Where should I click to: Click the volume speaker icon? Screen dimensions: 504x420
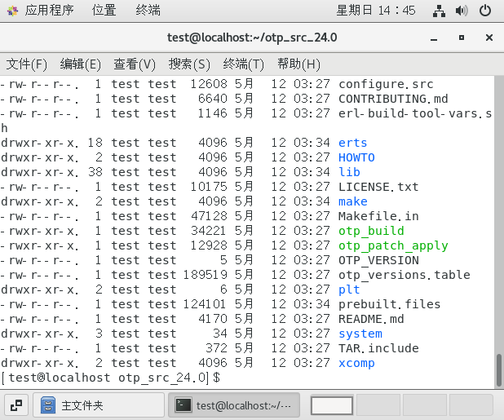tap(462, 11)
